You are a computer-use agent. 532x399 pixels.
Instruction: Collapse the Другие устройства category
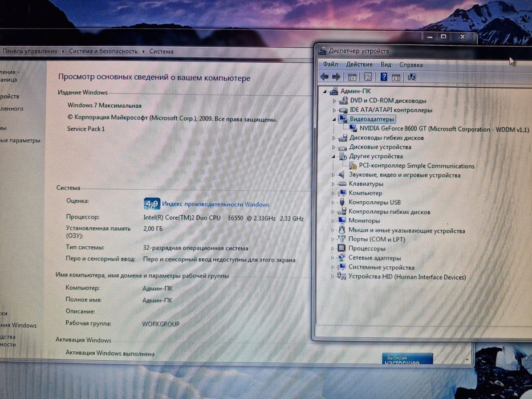(334, 156)
